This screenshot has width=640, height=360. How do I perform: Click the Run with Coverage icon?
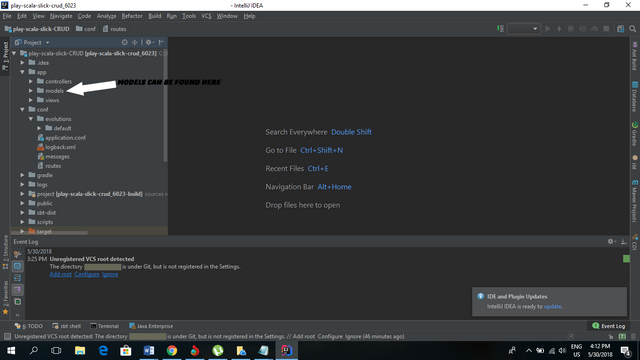tap(582, 29)
